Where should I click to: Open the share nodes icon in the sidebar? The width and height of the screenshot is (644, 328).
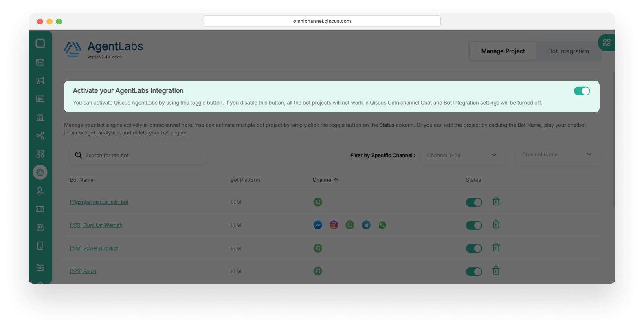[40, 136]
